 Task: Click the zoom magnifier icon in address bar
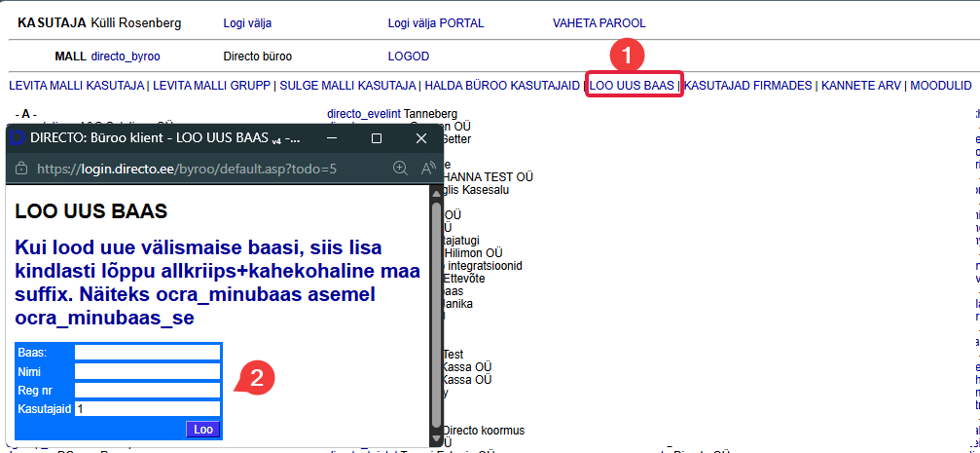400,169
